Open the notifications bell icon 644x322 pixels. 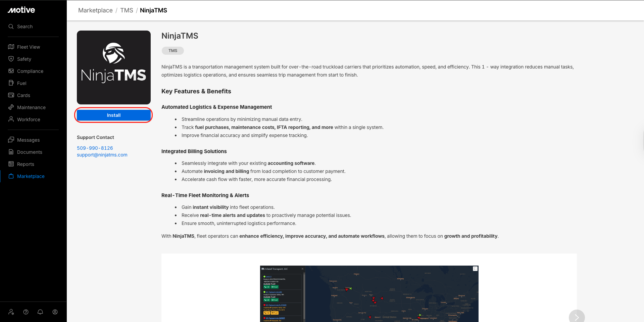[x=40, y=312]
